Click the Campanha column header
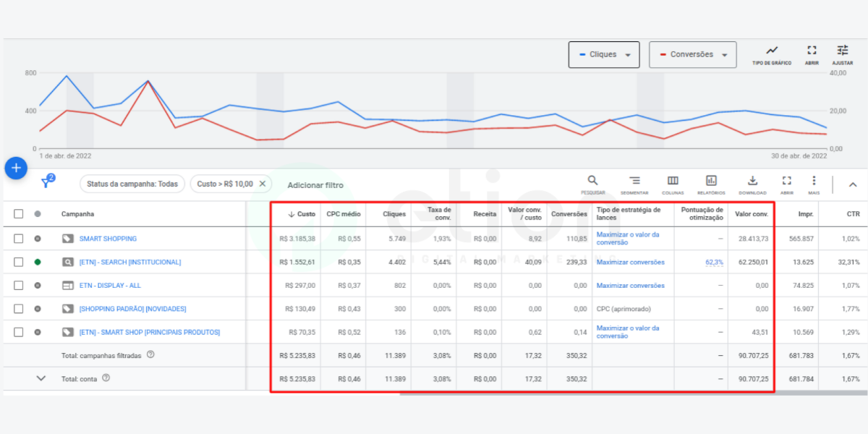Screen dimensions: 868x434 77,214
